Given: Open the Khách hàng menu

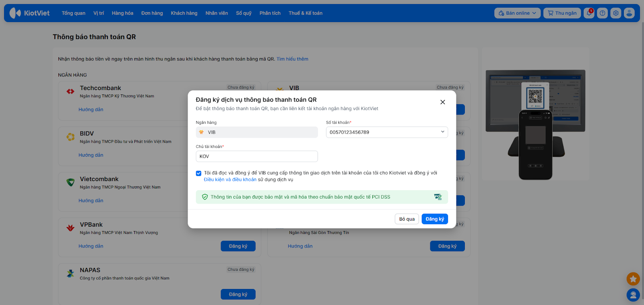Looking at the screenshot, I should 184,13.
